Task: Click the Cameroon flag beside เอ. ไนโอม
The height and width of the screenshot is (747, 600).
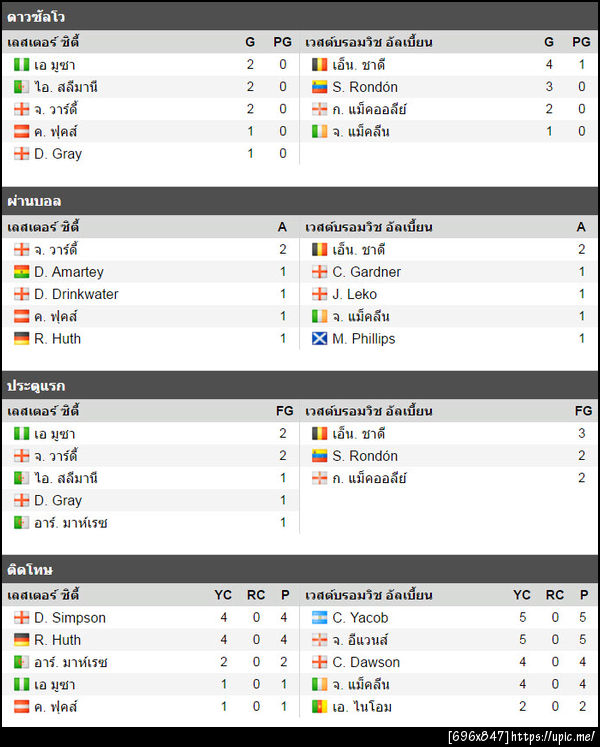Action: [x=320, y=707]
